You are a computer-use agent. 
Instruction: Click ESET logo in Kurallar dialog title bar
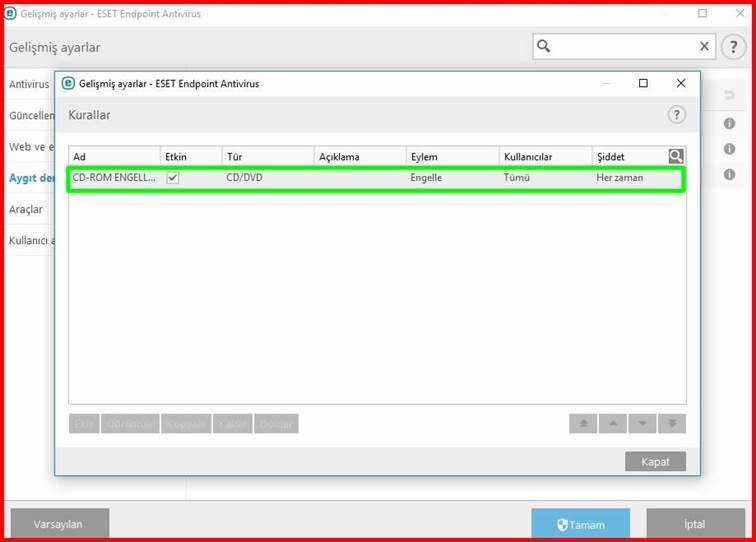pyautogui.click(x=68, y=83)
